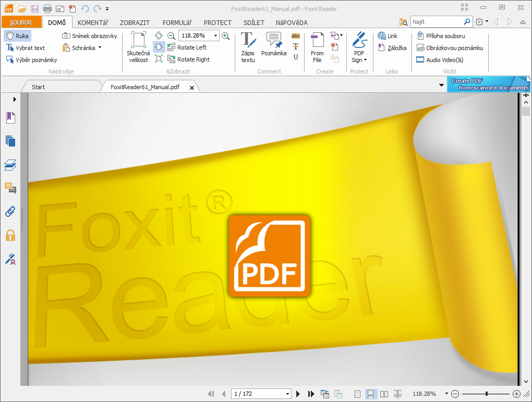Toggle Facing two-page layout mode
This screenshot has height=402, width=532.
(384, 394)
